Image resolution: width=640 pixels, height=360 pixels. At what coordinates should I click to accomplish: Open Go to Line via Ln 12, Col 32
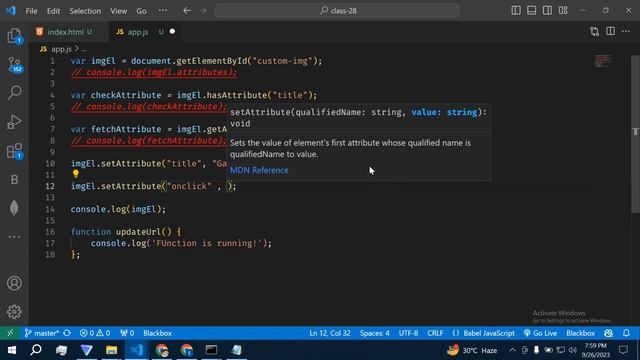330,333
